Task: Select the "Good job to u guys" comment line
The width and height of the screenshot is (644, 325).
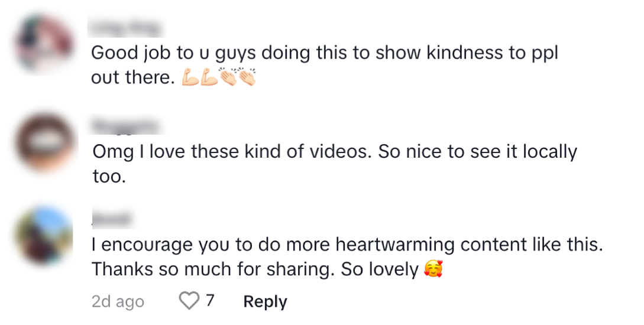Action: (324, 53)
